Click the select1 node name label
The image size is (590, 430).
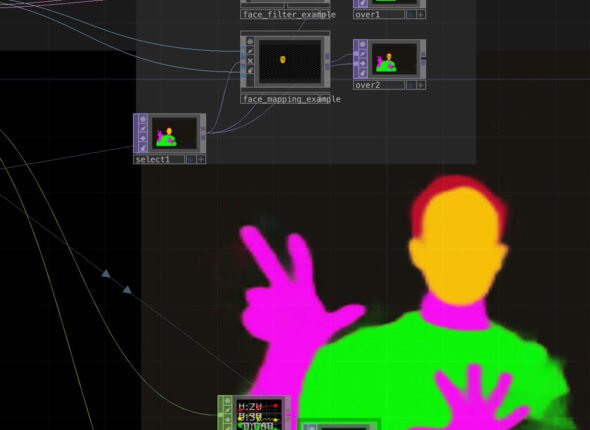[x=159, y=160]
